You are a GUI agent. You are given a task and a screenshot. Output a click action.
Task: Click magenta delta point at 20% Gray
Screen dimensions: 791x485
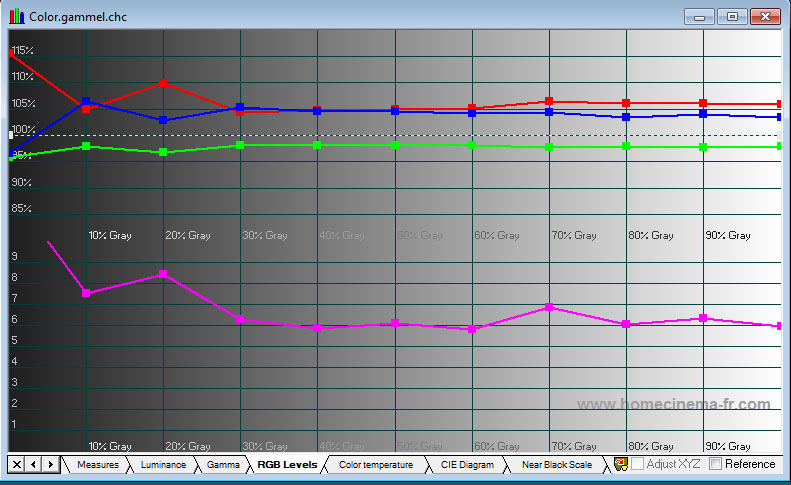coord(163,274)
